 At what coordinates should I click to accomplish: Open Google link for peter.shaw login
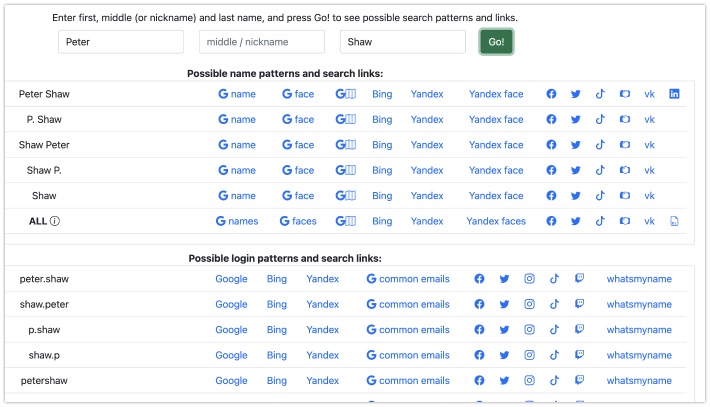tap(231, 279)
